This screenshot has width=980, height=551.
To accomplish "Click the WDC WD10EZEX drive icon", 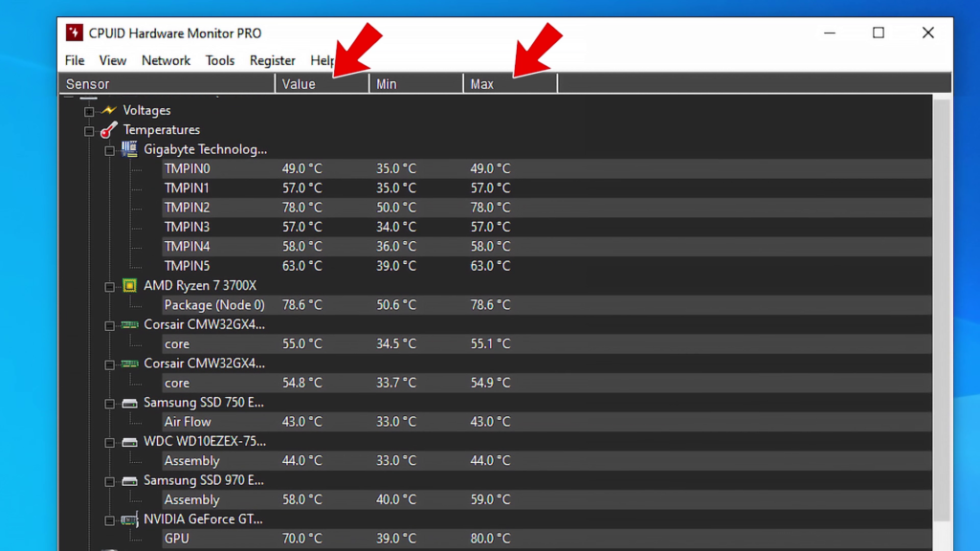I will click(x=129, y=442).
